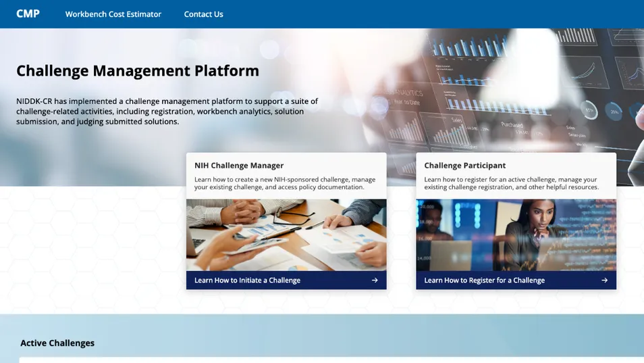Click the Active Challenges heading
Viewport: 644px width, 363px height.
57,343
